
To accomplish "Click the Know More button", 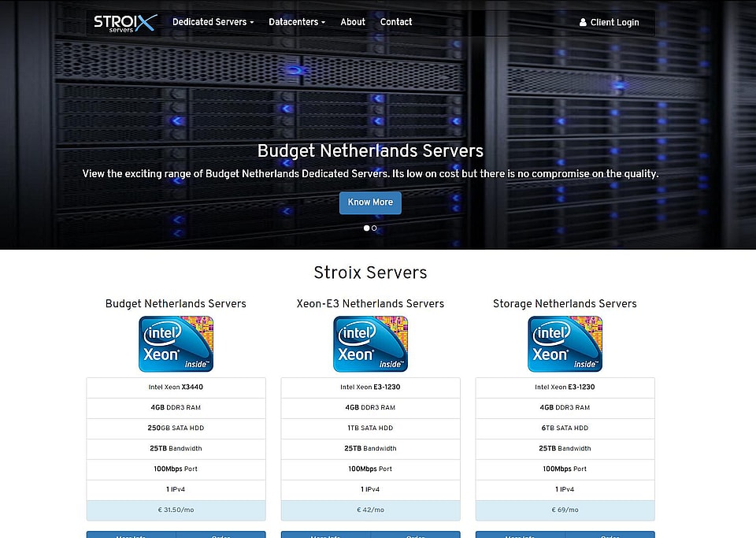I will tap(370, 202).
